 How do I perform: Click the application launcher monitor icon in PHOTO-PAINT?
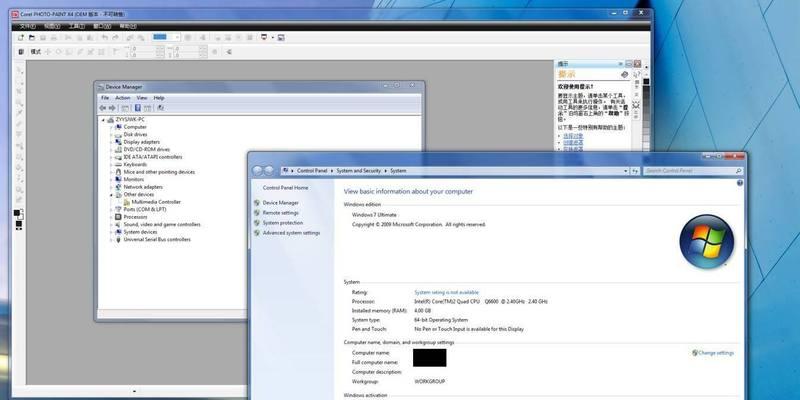264,37
